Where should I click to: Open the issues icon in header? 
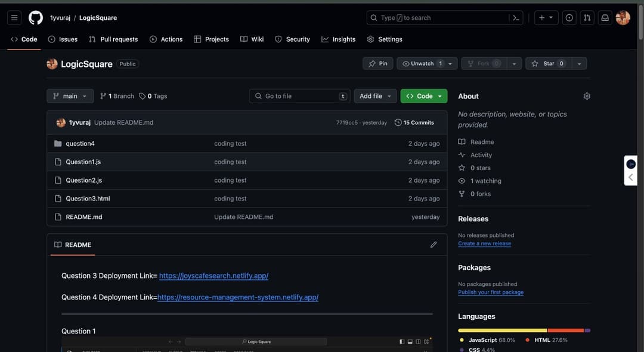569,18
